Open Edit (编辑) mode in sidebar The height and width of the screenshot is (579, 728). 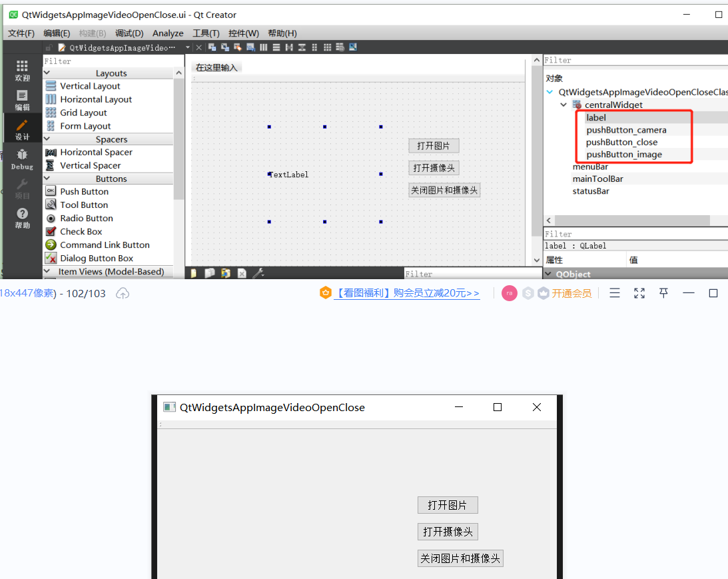(22, 101)
